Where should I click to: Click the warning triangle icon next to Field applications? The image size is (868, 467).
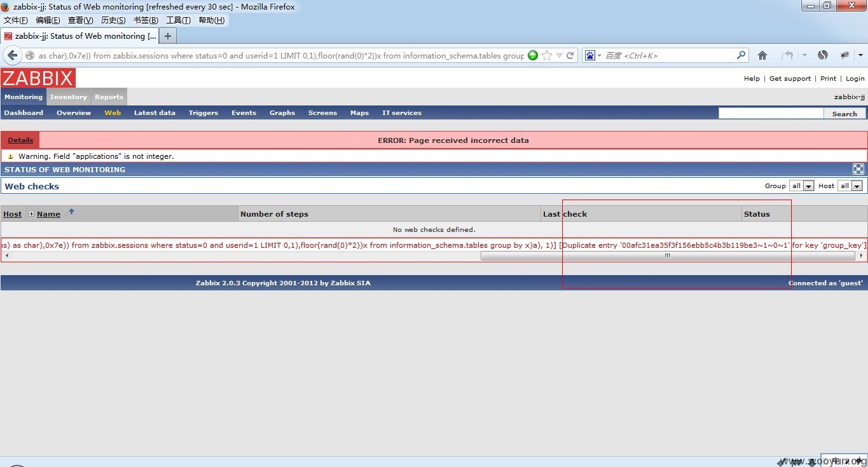pos(10,156)
